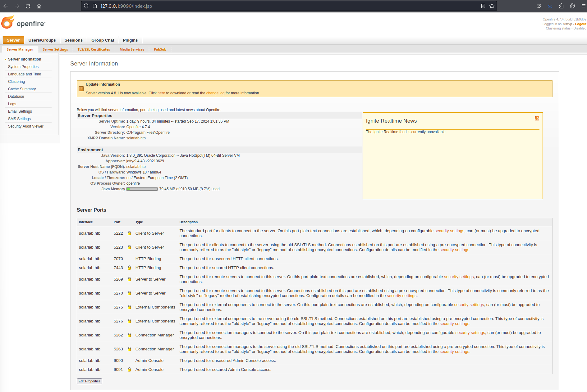
Task: Open security settings link in port 5269 row
Action: tap(459, 277)
